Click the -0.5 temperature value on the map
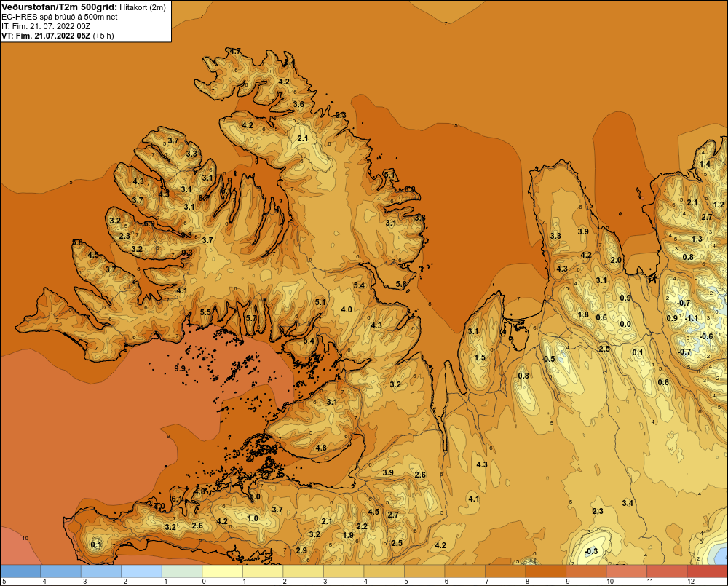 pos(548,359)
